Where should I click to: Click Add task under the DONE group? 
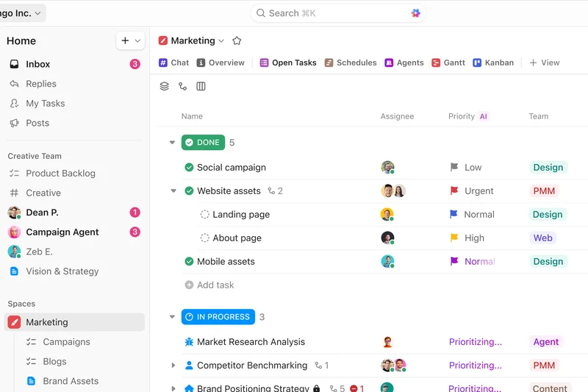click(x=215, y=285)
